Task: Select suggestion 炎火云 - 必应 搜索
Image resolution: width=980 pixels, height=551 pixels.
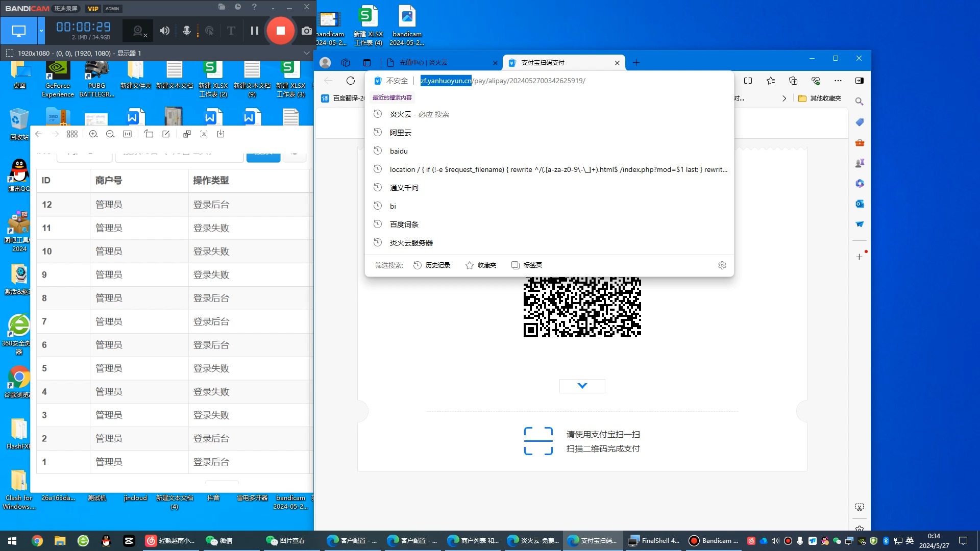Action: pyautogui.click(x=549, y=114)
